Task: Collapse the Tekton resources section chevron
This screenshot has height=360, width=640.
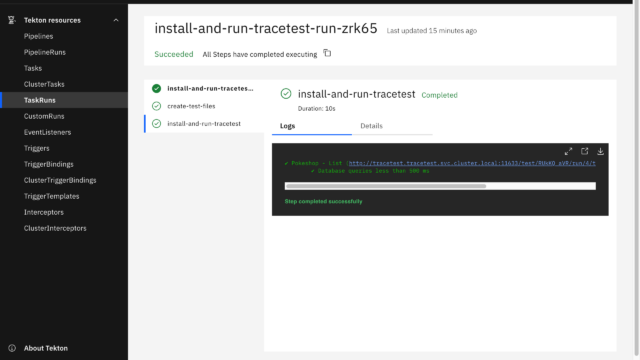Action: [116, 20]
